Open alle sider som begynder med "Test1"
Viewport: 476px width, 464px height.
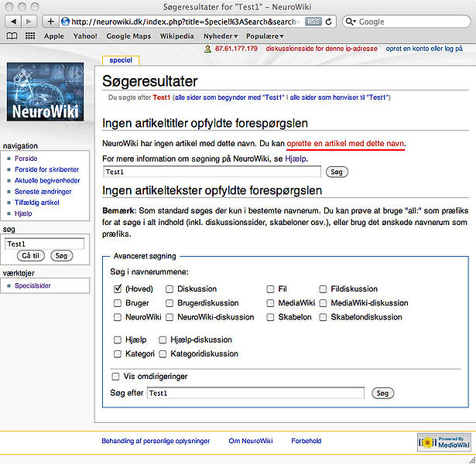pos(230,97)
